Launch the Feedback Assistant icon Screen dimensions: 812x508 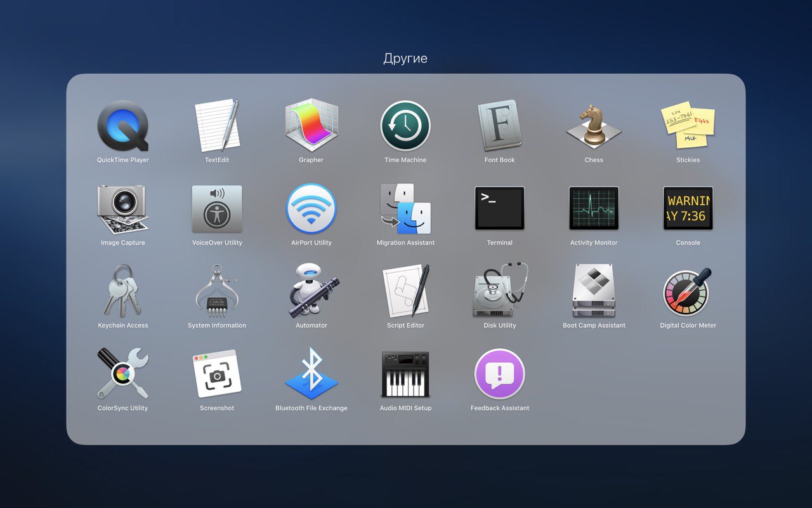click(x=500, y=374)
